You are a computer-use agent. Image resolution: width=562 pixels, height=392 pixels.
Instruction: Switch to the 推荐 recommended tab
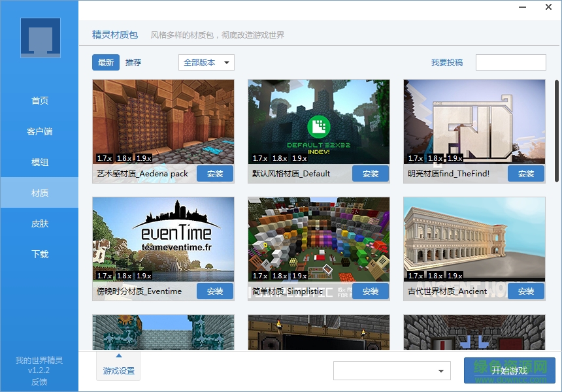coord(133,63)
